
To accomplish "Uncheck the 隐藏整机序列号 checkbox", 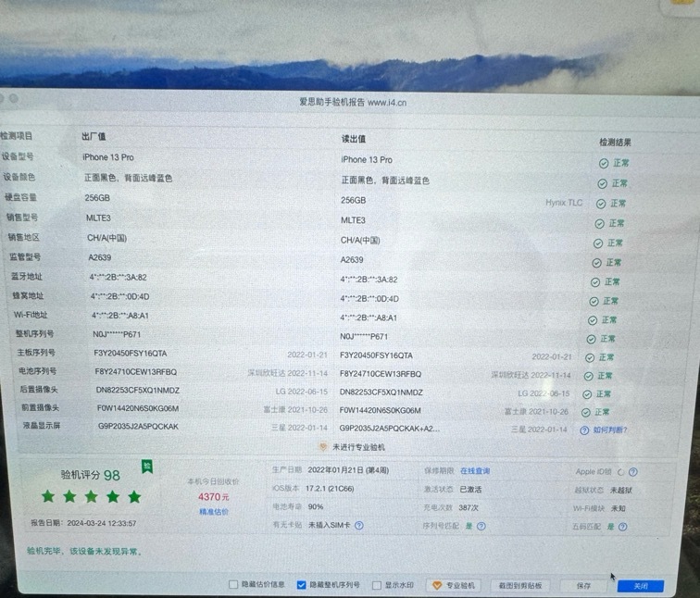I will click(301, 585).
